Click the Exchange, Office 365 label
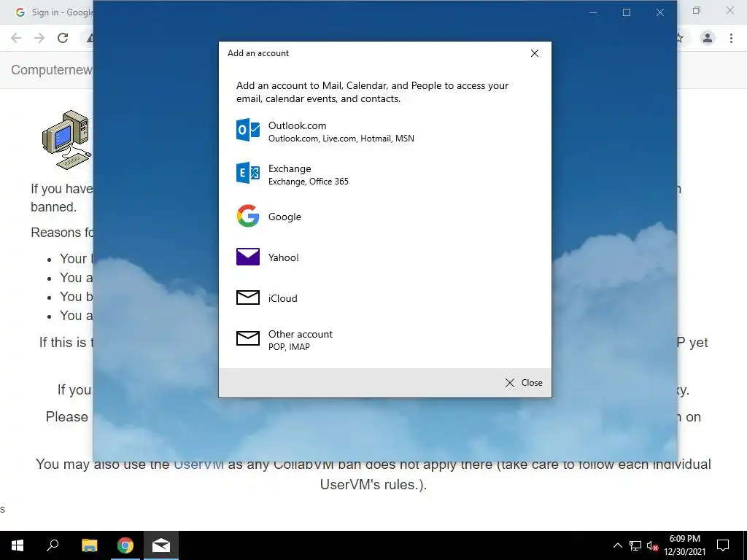This screenshot has width=747, height=560. [x=309, y=182]
